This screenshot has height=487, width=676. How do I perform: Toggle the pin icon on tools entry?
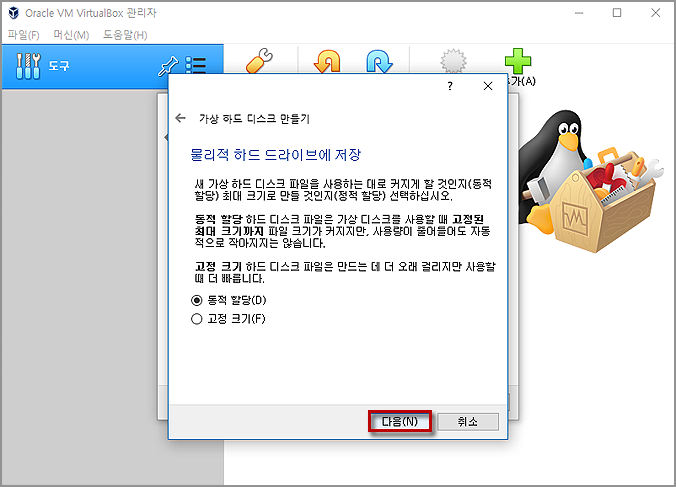pyautogui.click(x=168, y=66)
